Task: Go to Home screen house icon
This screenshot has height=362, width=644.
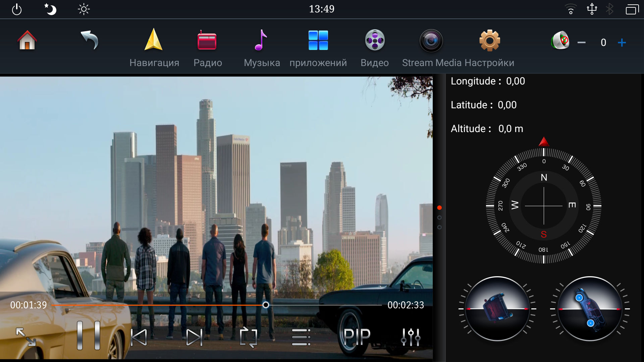Action: [27, 40]
